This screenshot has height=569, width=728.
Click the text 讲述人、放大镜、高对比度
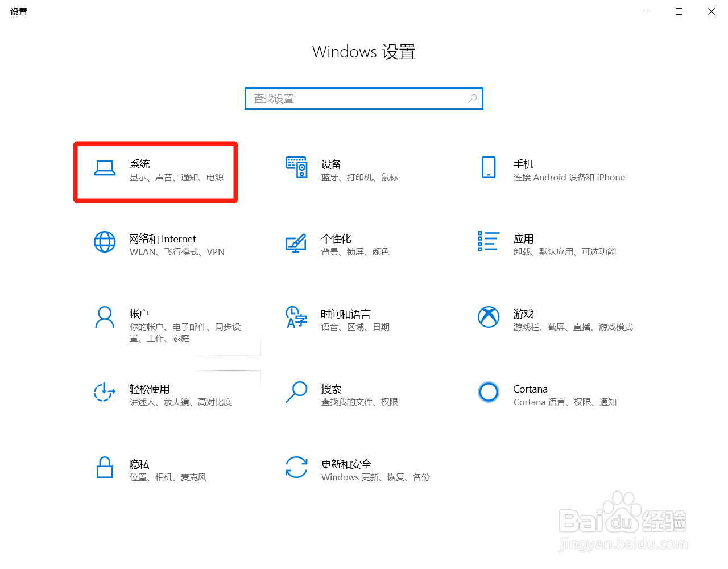[181, 402]
